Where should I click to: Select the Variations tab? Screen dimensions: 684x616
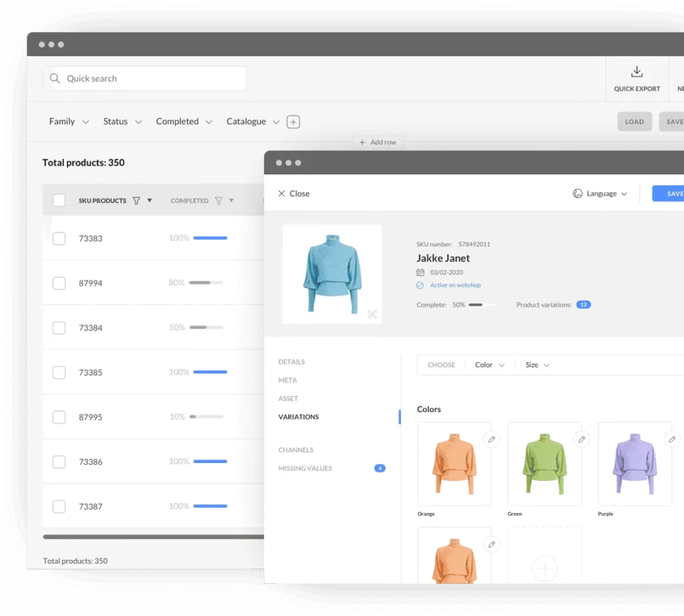click(299, 417)
